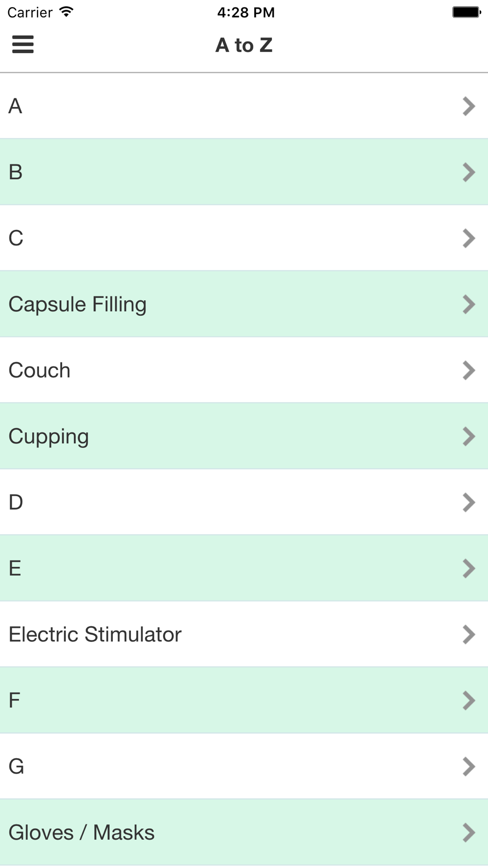Tap the Wi-Fi status icon

click(x=66, y=12)
